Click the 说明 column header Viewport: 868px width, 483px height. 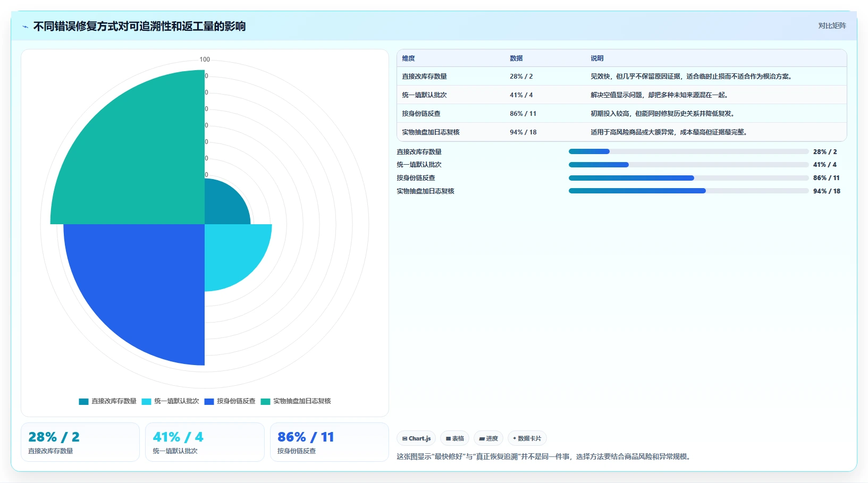(597, 58)
